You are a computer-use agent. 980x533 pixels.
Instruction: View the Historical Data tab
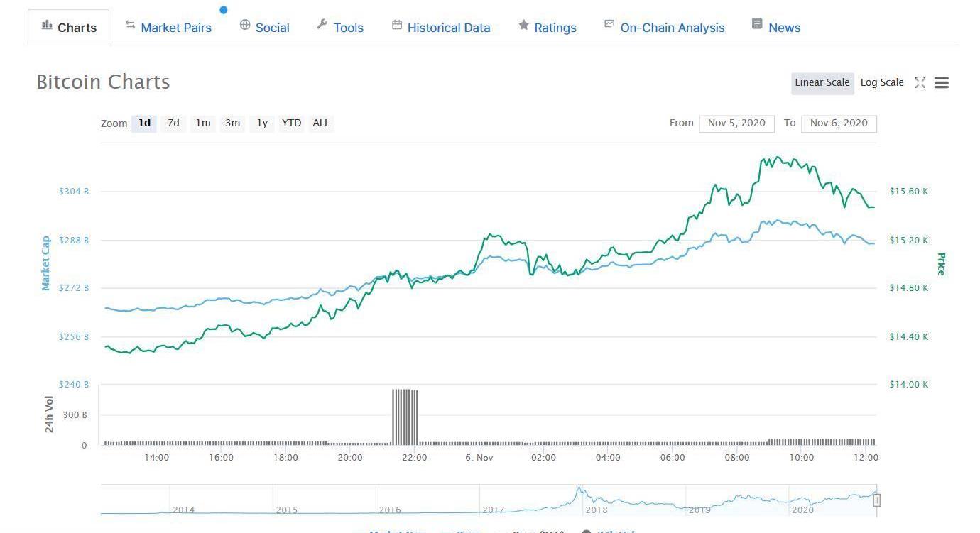tap(441, 28)
